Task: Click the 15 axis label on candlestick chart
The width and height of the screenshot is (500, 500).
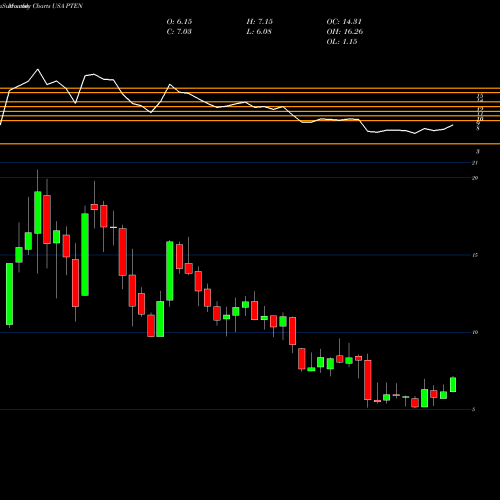Action: click(475, 255)
